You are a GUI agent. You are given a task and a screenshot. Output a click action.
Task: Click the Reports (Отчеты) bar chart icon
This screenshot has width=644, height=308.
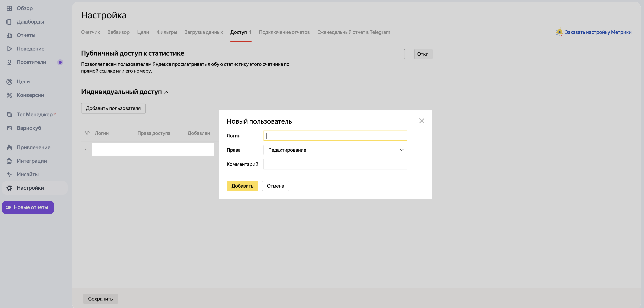[x=9, y=35]
